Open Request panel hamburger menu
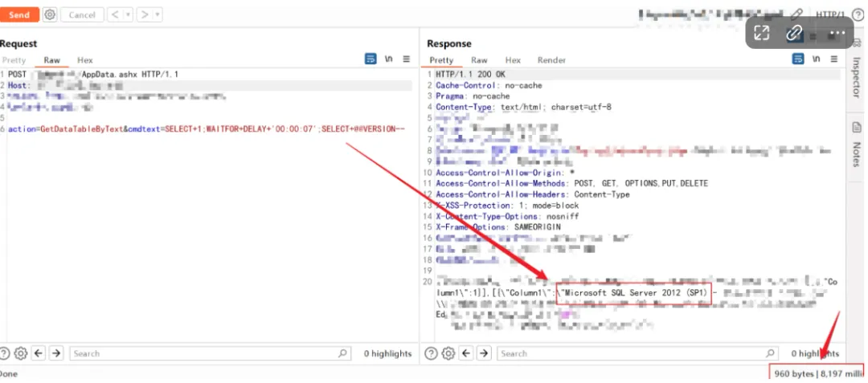Viewport: 868px width, 383px height. point(407,59)
